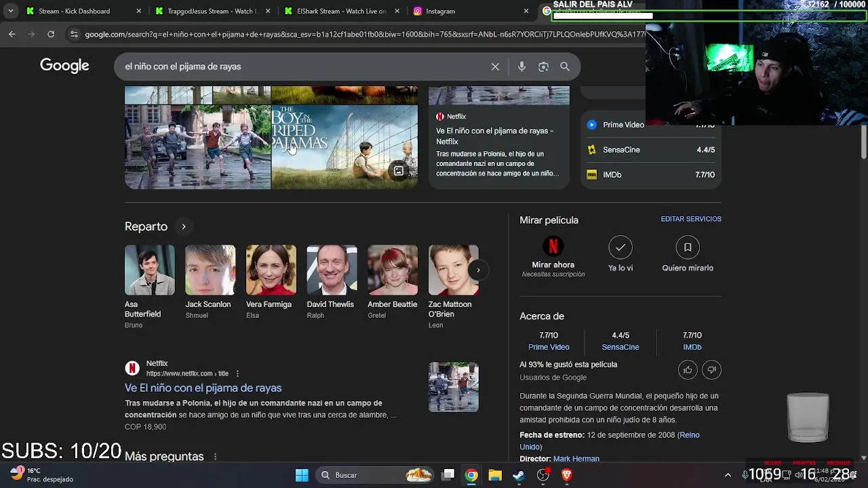Viewport: 868px width, 488px height.
Task: Switch to TrapgodJesus Stream tab
Action: click(x=212, y=11)
